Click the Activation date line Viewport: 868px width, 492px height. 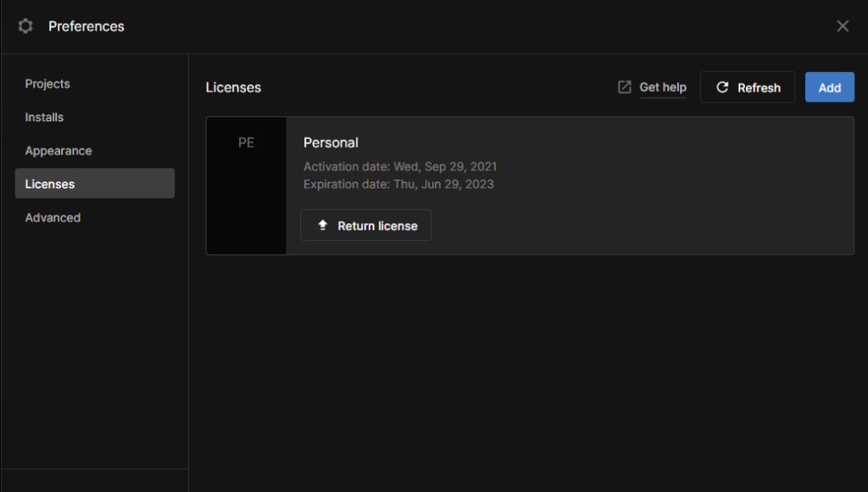tap(400, 166)
